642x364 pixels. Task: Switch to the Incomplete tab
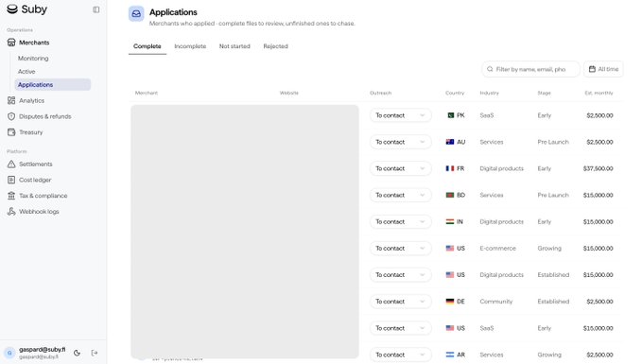coord(190,46)
